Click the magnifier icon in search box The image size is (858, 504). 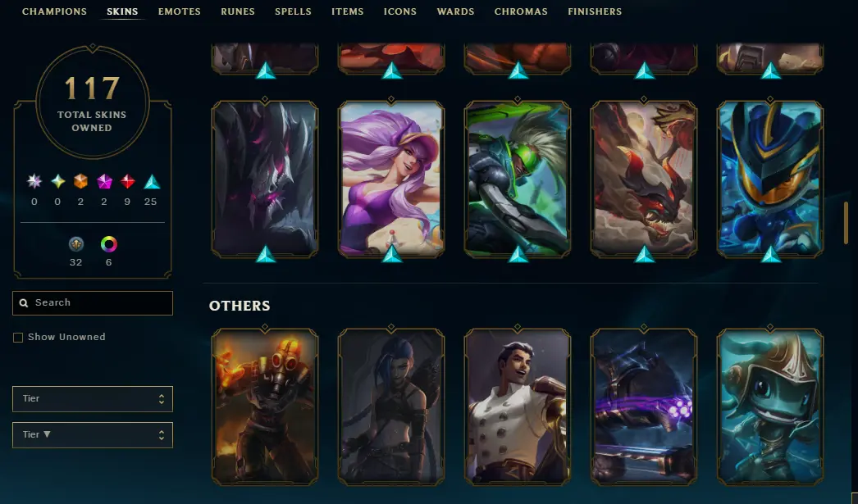coord(24,303)
